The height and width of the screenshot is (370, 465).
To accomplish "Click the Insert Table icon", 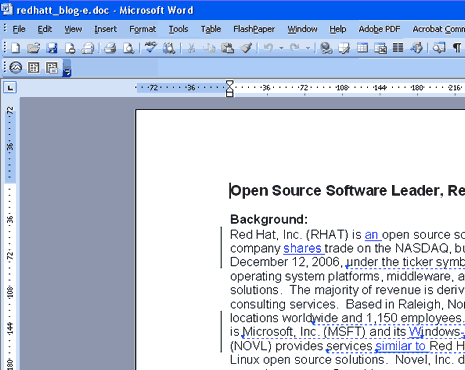I will [x=362, y=48].
